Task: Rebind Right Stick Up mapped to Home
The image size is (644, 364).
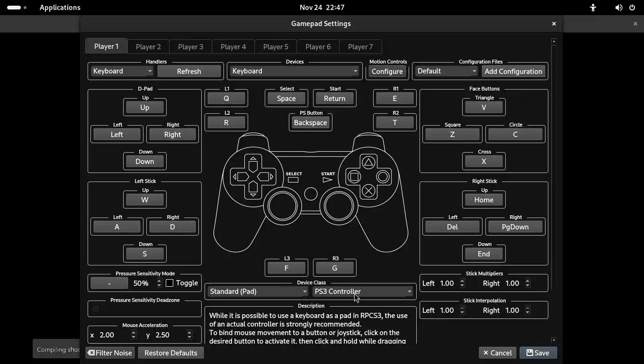Action: click(483, 200)
